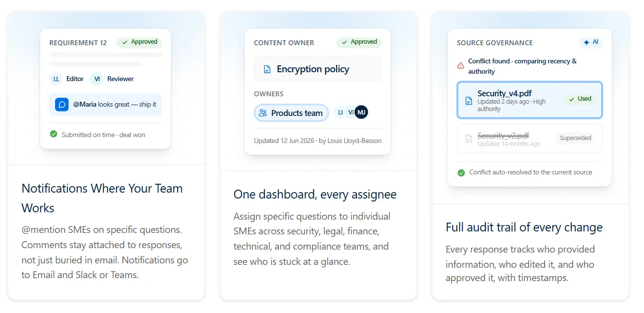Click the blue comment bubble icon beside @Maria
The width and height of the screenshot is (644, 313).
pyautogui.click(x=61, y=105)
